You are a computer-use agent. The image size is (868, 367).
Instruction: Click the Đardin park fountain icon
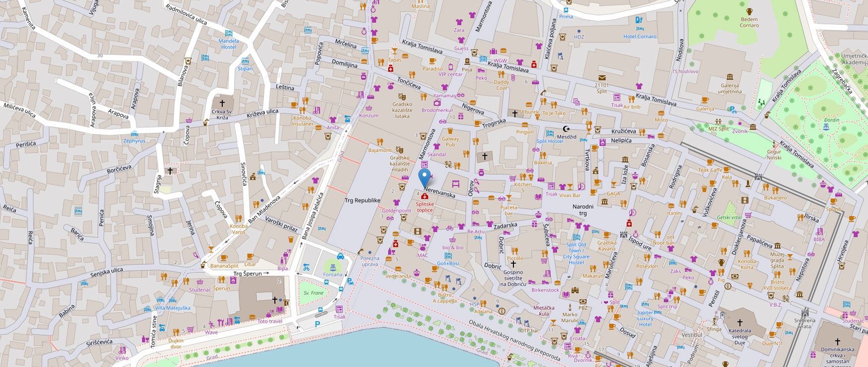pos(826,127)
